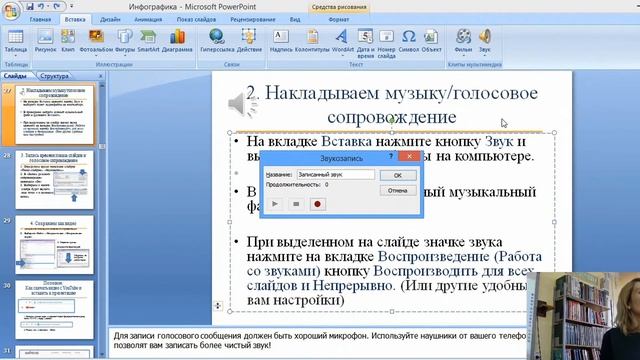This screenshot has width=640, height=360.
Task: Insert a Символ
Action: [409, 41]
